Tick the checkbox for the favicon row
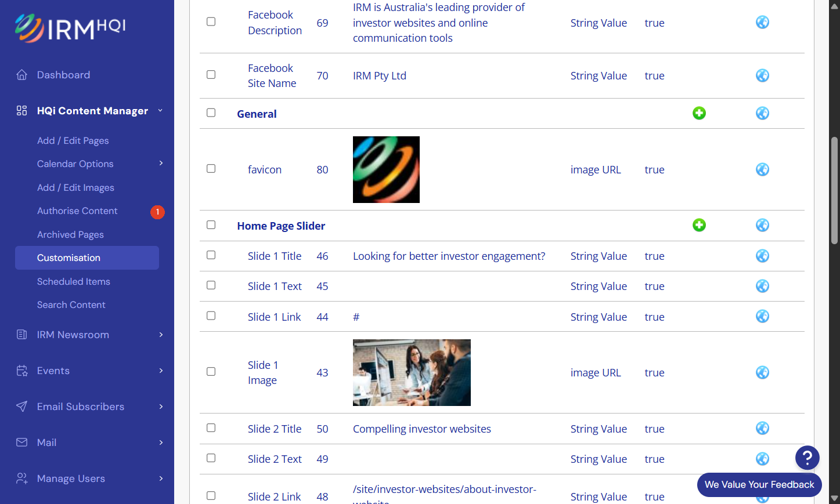Viewport: 840px width, 504px height. (211, 169)
